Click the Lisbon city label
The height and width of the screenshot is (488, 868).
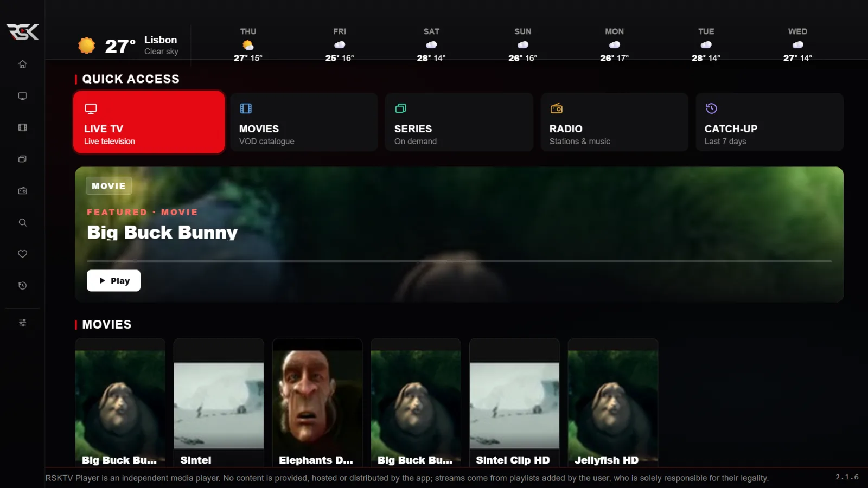tap(161, 40)
